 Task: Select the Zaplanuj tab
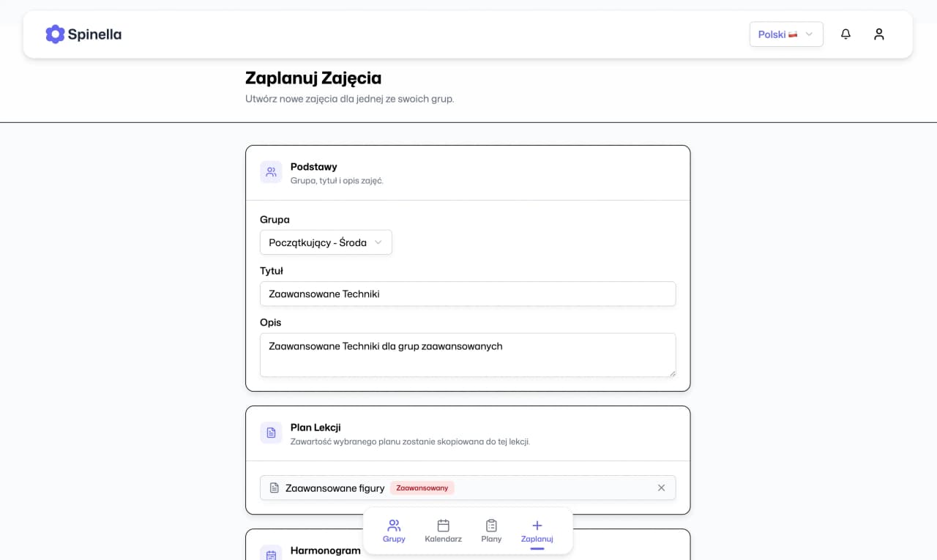537,531
